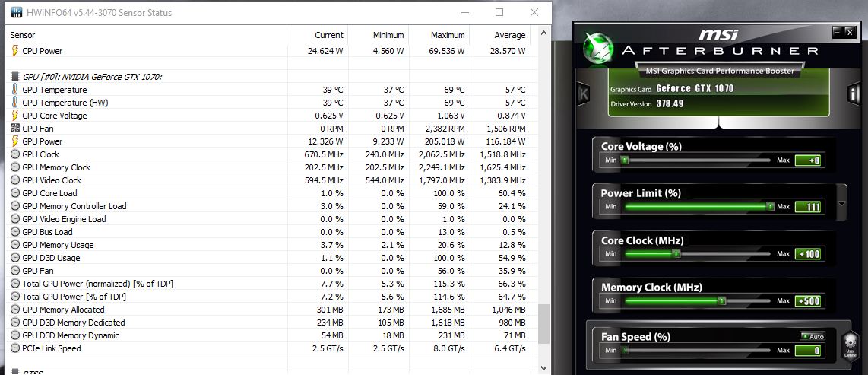The image size is (868, 375).
Task: Click the HWiNFO scrollbar up arrow
Action: coord(543,33)
